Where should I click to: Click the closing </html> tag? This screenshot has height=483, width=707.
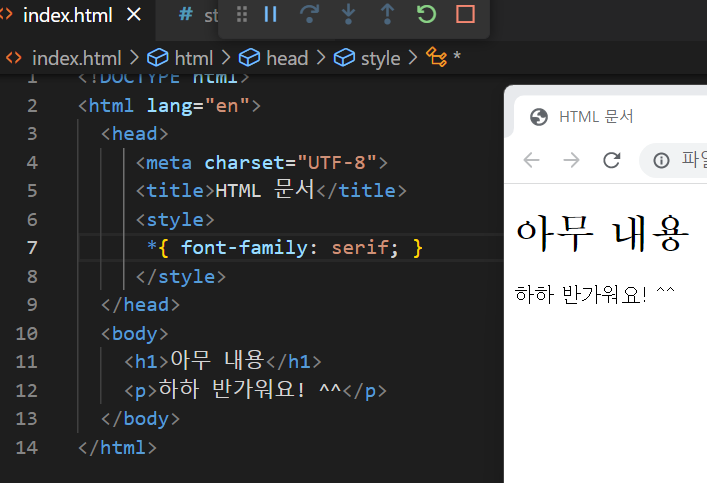[x=117, y=447]
